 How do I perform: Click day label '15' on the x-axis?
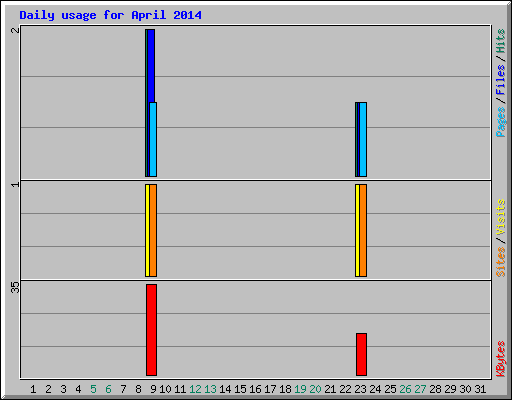(x=240, y=389)
